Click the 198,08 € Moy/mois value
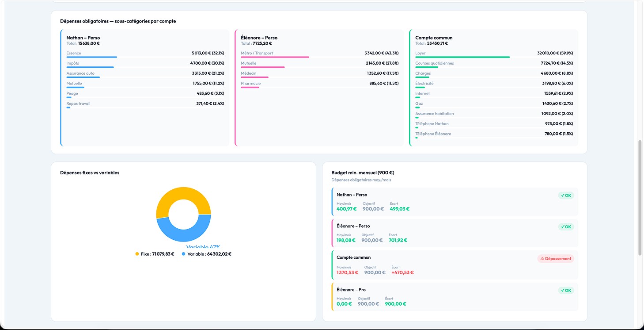 tap(346, 240)
